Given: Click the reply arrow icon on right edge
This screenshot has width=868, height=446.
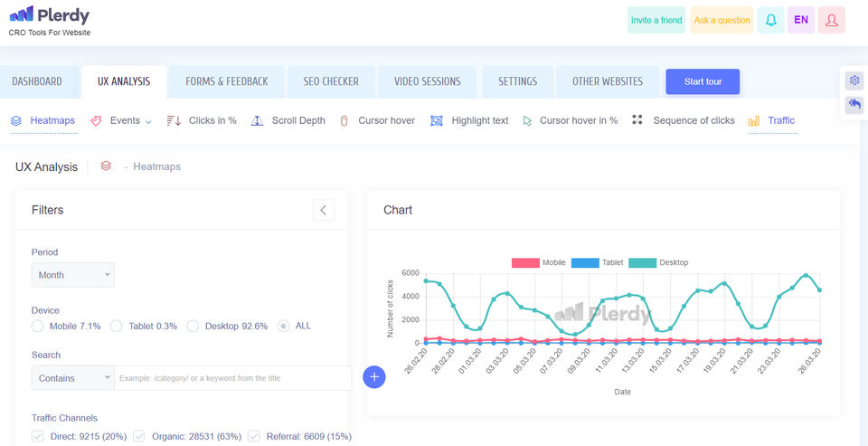Looking at the screenshot, I should pos(854,105).
